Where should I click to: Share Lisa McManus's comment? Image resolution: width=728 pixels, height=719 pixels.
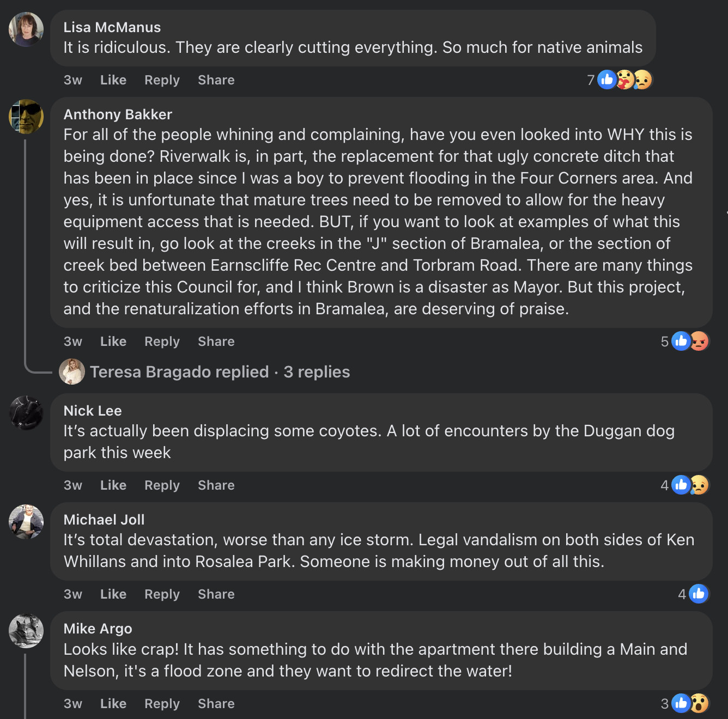(216, 80)
